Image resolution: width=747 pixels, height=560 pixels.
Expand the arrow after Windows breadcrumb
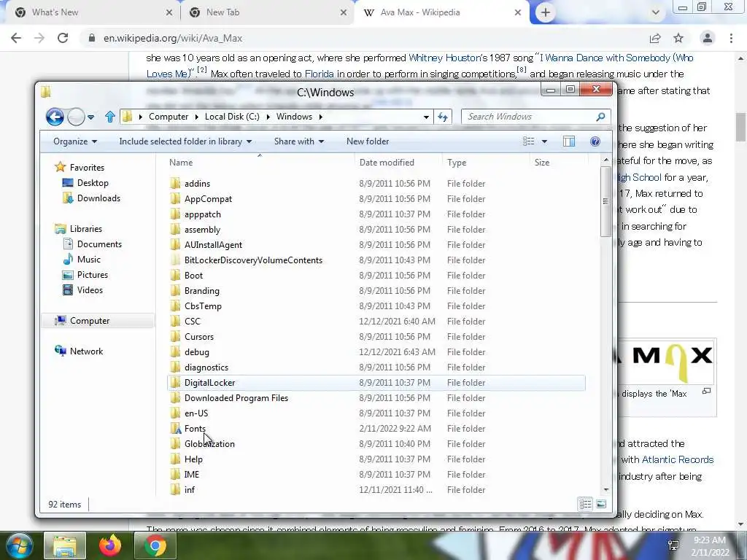pyautogui.click(x=321, y=117)
